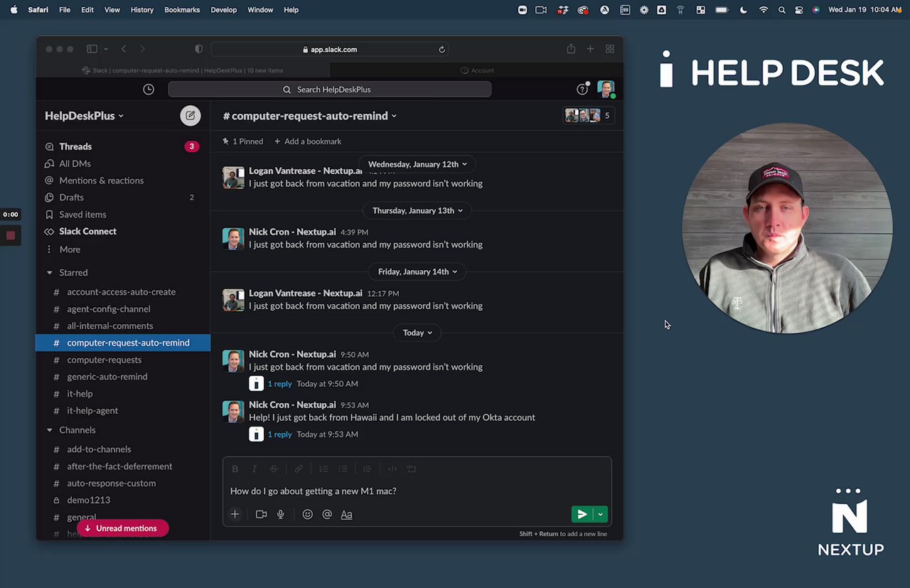Start a video clip recording
This screenshot has height=588, width=910.
[x=261, y=514]
